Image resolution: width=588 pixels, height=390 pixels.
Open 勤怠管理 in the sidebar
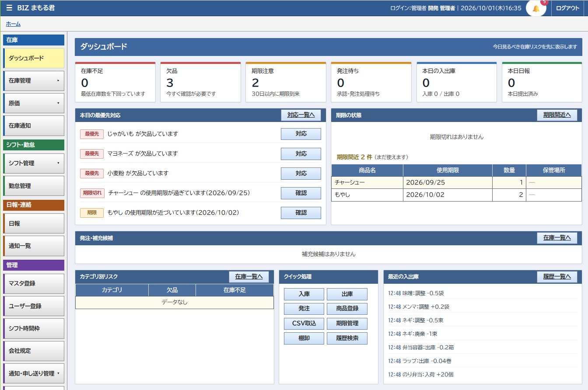pos(34,186)
